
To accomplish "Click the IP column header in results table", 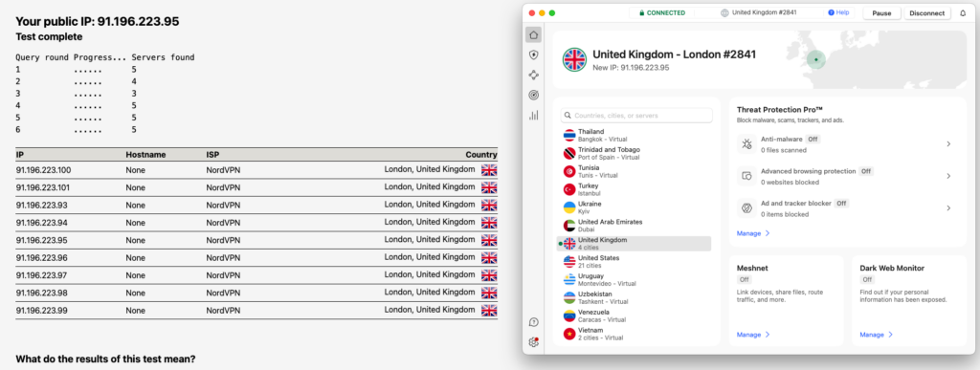I will 19,155.
